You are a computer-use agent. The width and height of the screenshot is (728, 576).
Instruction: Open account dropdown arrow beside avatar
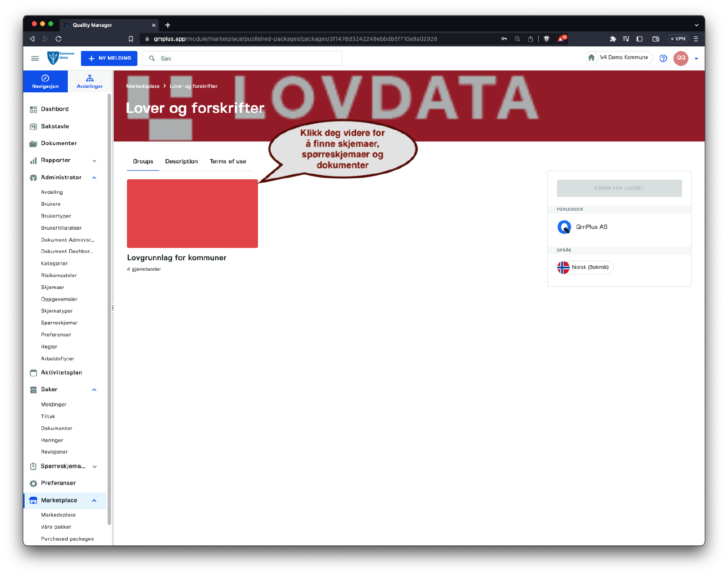tap(696, 59)
